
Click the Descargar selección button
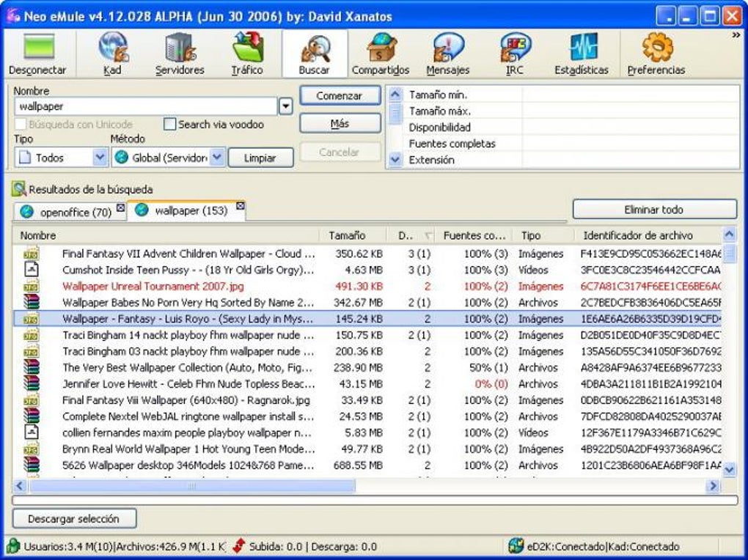pos(74,518)
